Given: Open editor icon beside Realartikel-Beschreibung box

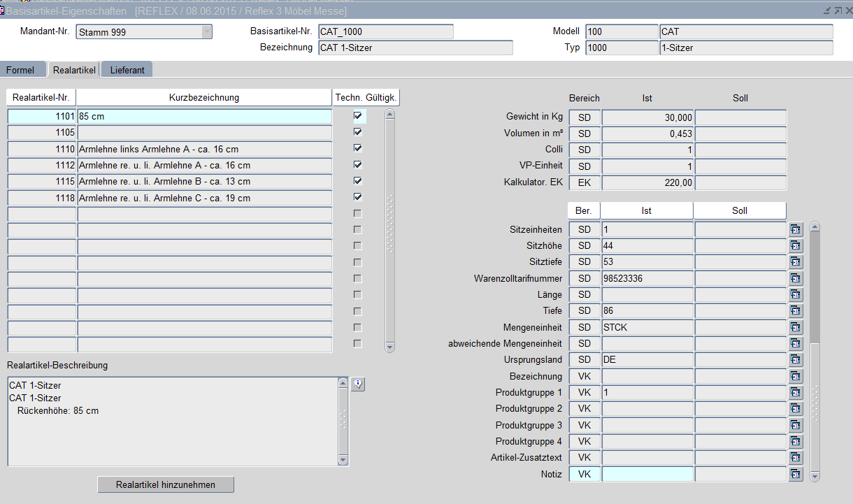Looking at the screenshot, I should pyautogui.click(x=358, y=384).
